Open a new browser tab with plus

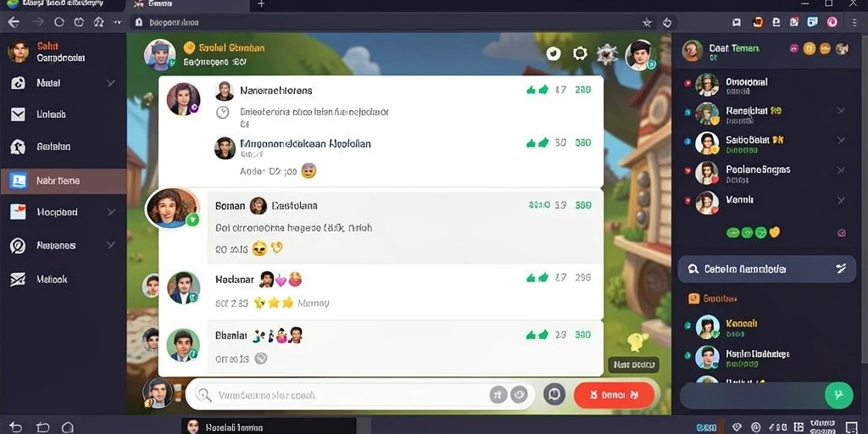261,4
